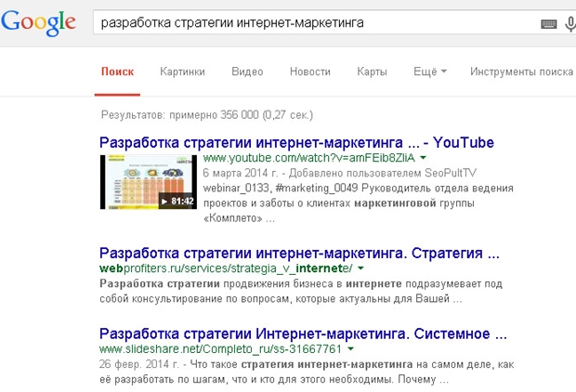
Task: Click the www.slideshare.net/Completo_ru URL text
Action: point(220,349)
